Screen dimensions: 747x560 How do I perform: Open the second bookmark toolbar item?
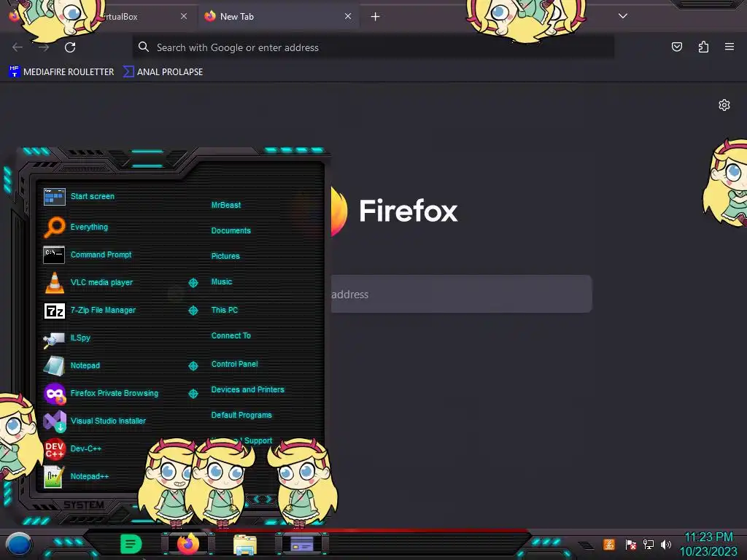pyautogui.click(x=163, y=72)
